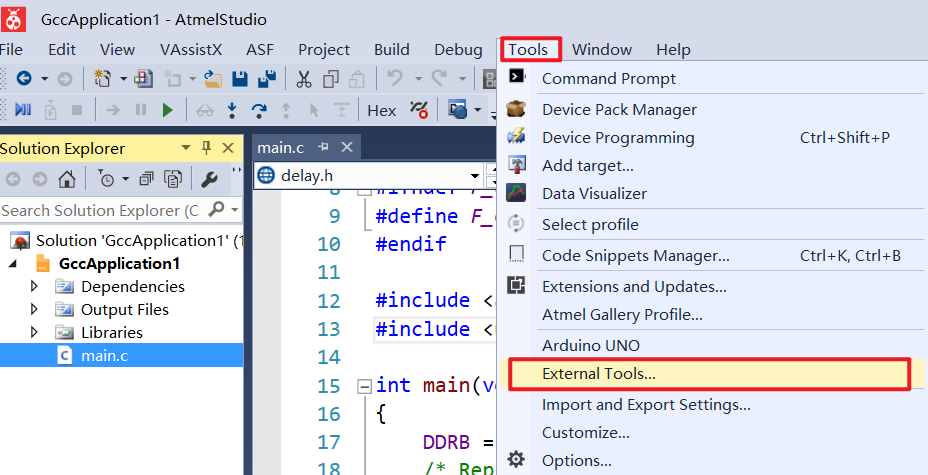Expand the Libraries tree node
This screenshot has height=475, width=928.
click(34, 332)
